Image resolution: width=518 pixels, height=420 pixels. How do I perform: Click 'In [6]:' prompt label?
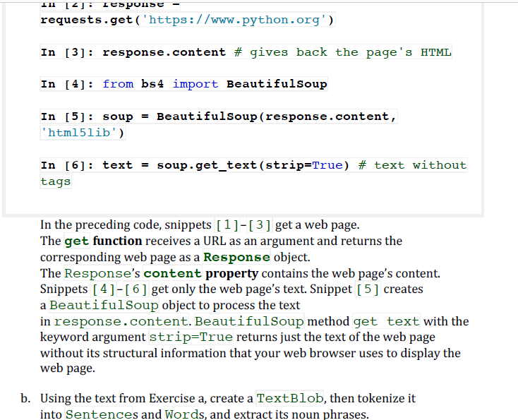pyautogui.click(x=67, y=165)
